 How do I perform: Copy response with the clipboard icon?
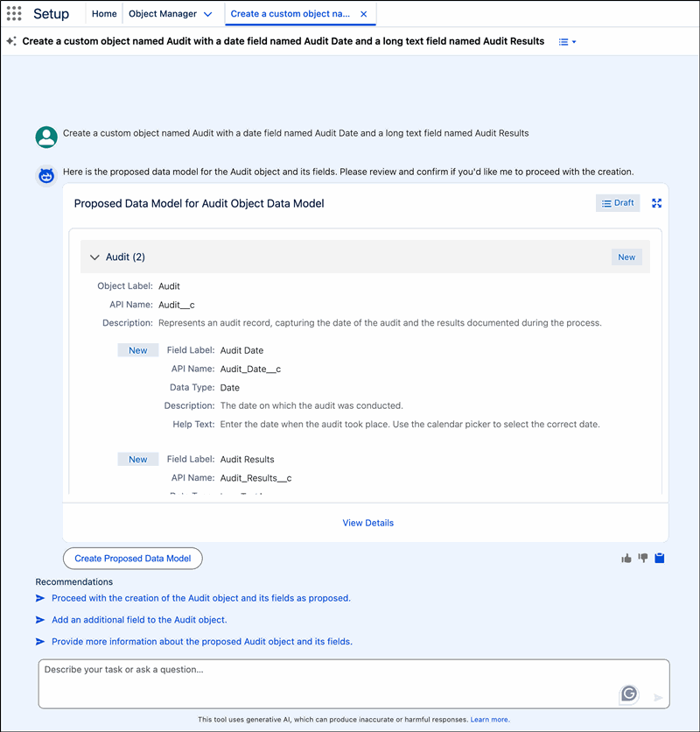(x=660, y=558)
